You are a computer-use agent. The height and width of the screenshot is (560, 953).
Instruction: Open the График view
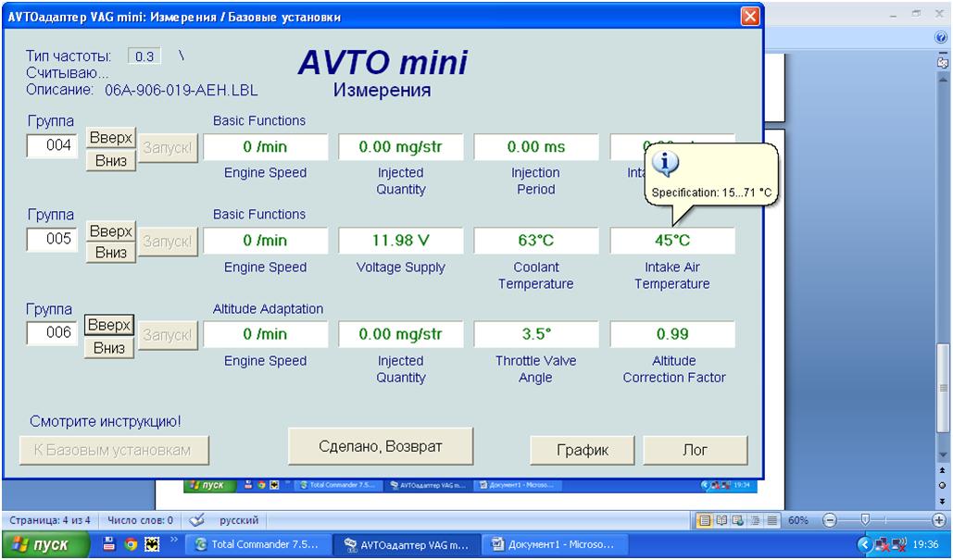click(x=582, y=451)
